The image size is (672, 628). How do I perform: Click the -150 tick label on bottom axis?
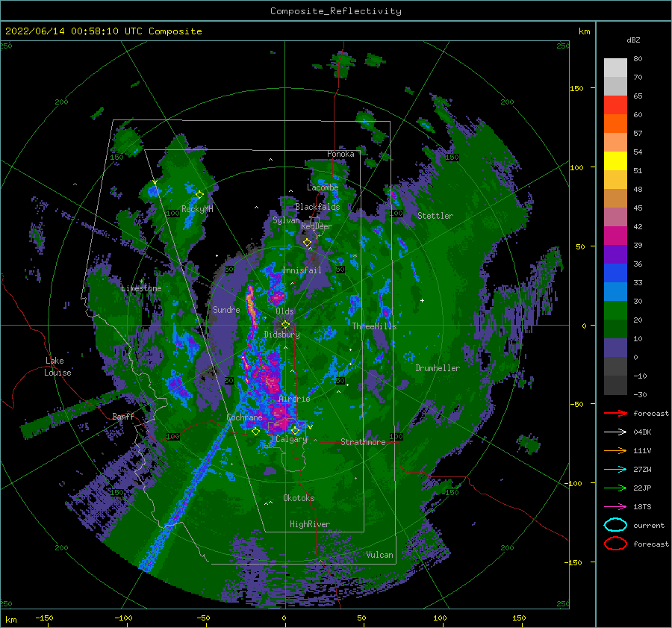[x=44, y=618]
